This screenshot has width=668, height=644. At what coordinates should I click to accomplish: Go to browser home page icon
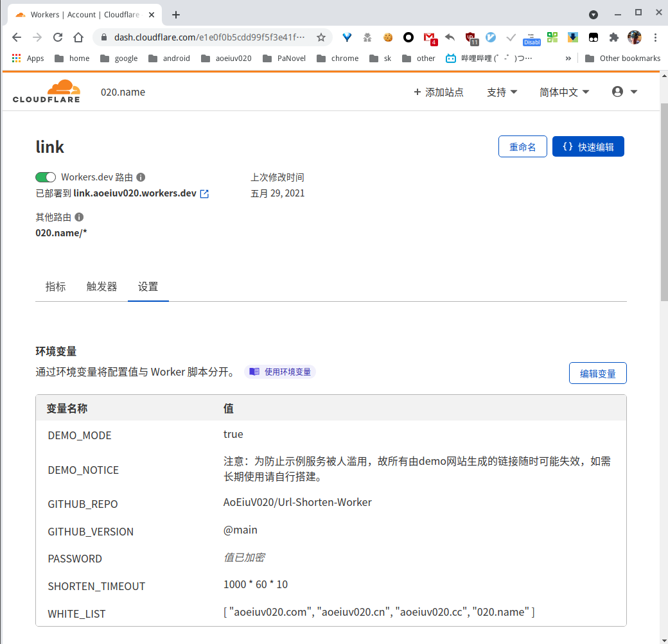click(78, 37)
